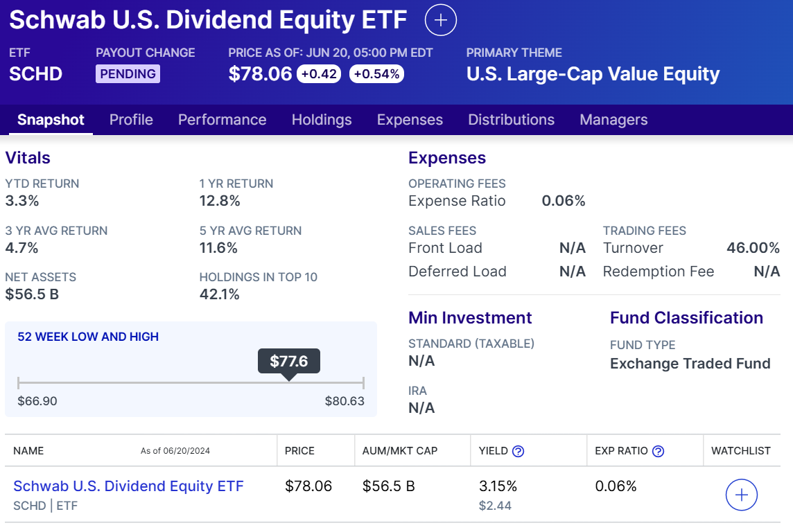Open the Performance tab
Image resolution: width=793 pixels, height=532 pixels.
click(x=222, y=120)
